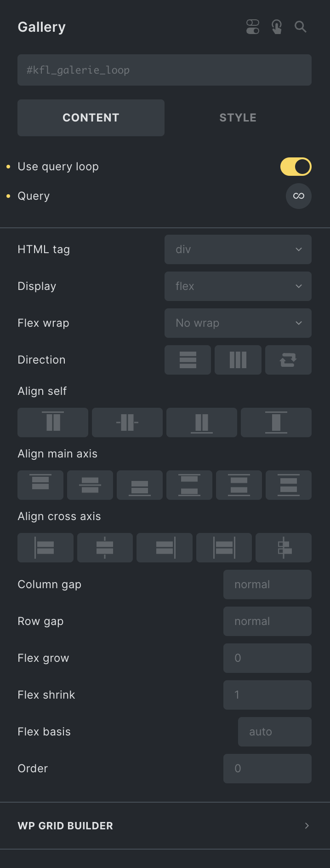Select Align self center icon
Image resolution: width=330 pixels, height=868 pixels.
[127, 422]
